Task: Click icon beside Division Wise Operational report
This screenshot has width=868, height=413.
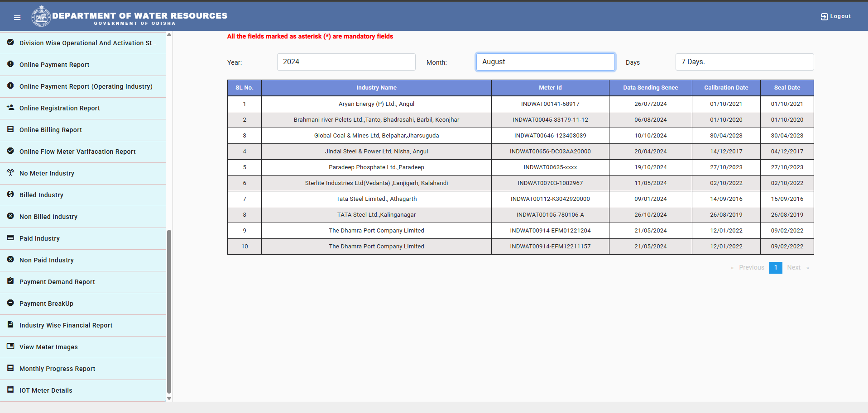Action: (10, 42)
